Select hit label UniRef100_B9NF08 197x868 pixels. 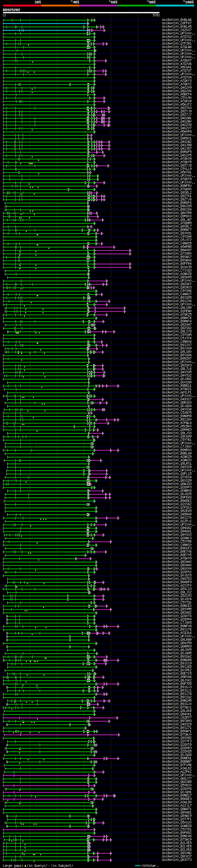point(177,626)
